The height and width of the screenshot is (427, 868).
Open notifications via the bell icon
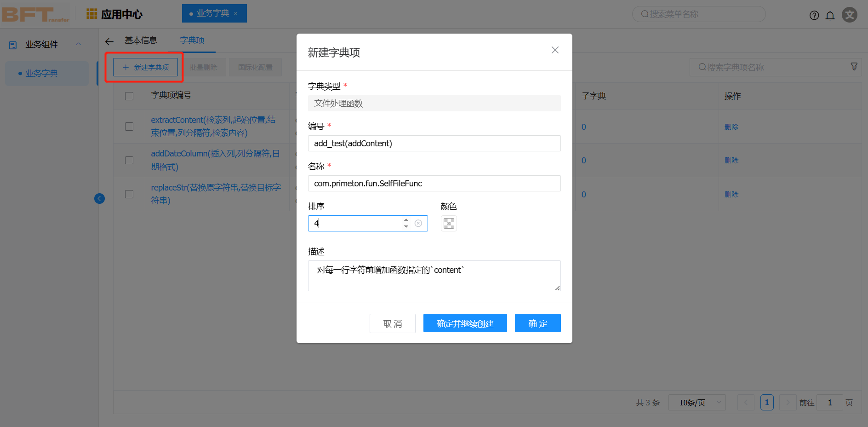tap(830, 15)
